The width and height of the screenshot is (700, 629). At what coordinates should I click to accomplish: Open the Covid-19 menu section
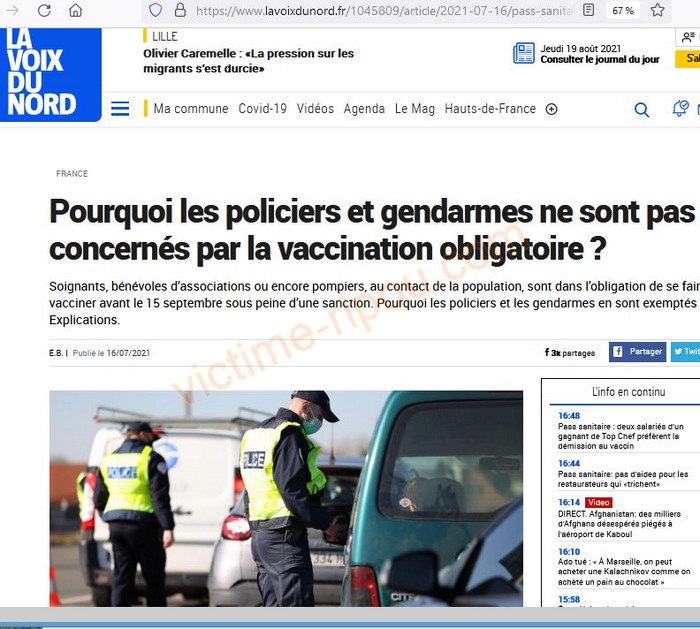point(262,108)
